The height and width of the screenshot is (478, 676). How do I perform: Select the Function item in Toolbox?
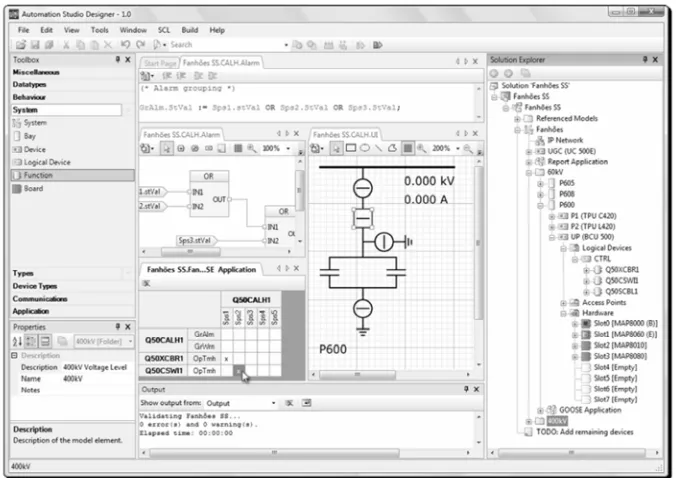[72, 175]
